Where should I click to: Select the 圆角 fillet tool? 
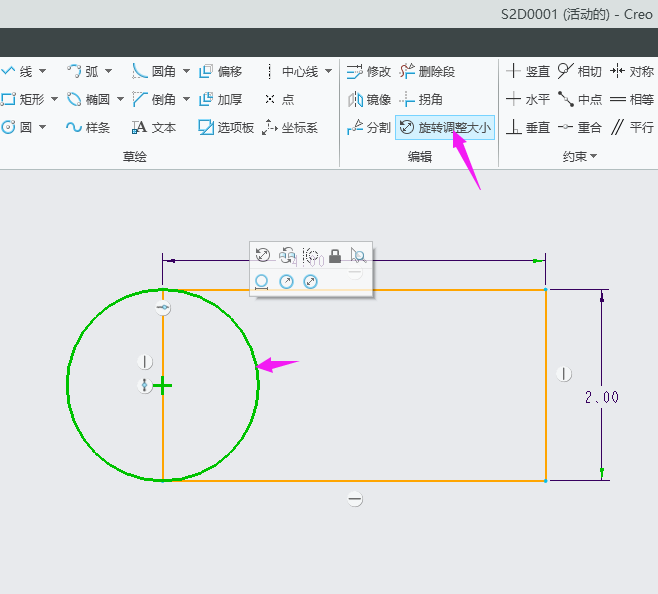coord(154,71)
